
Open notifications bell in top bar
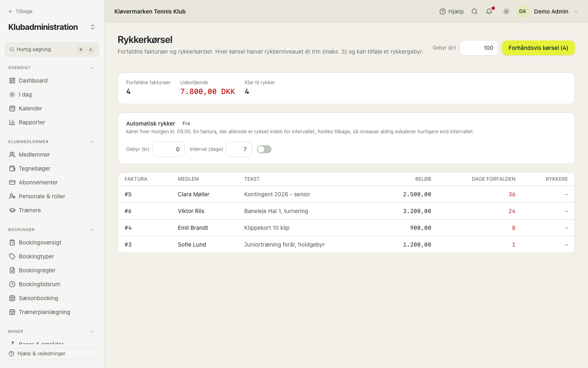(489, 11)
